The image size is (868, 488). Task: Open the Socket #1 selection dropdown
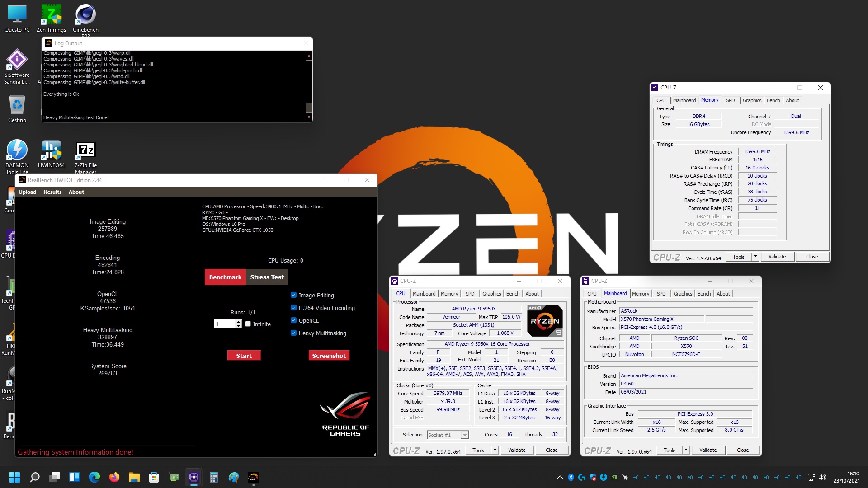coord(448,435)
